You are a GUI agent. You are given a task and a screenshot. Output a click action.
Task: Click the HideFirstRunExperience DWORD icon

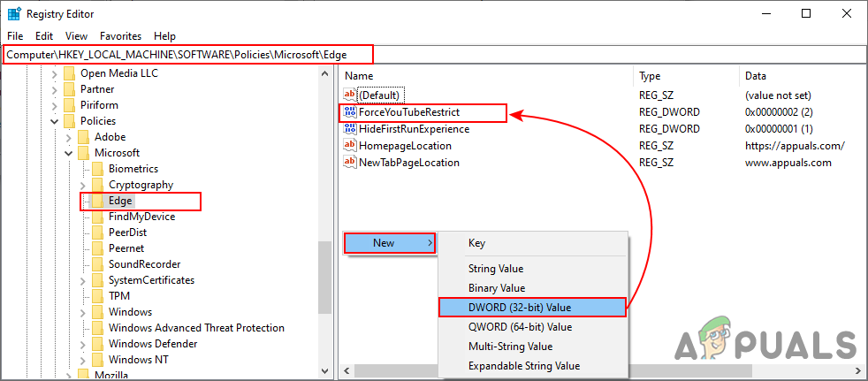point(349,129)
